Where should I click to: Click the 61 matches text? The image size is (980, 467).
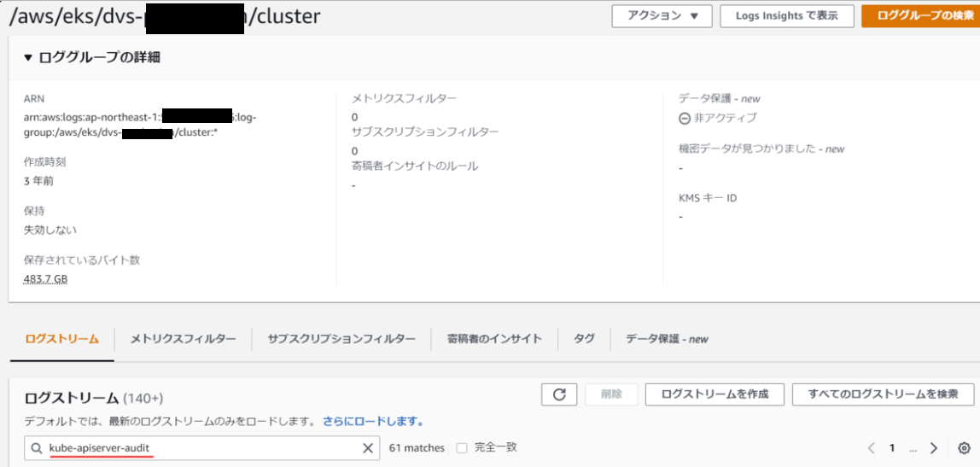point(417,448)
